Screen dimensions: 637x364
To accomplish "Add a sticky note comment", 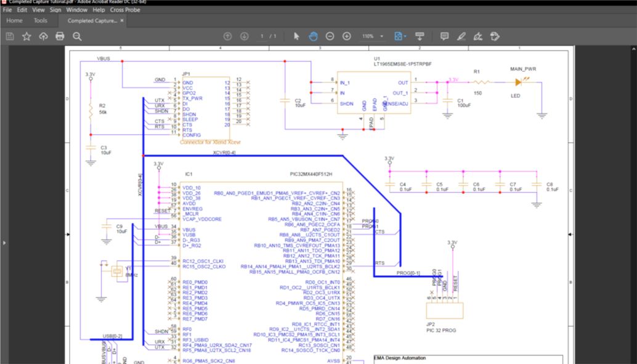I will click(444, 36).
